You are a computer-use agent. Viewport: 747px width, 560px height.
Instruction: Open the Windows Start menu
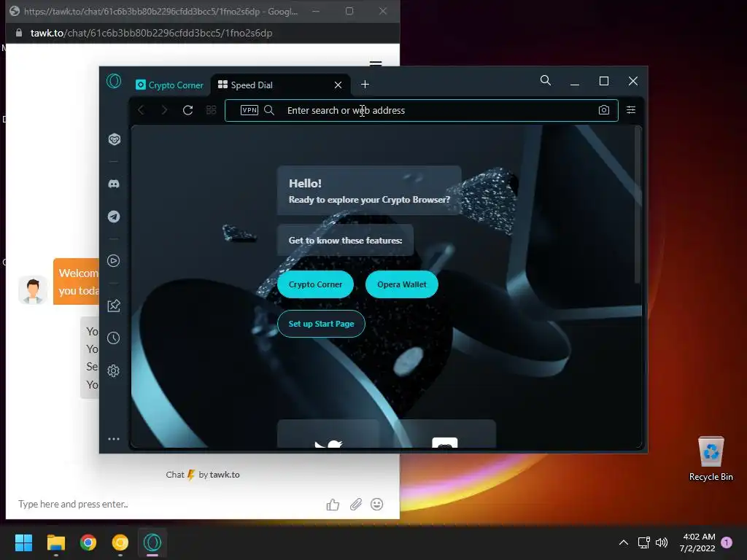click(x=23, y=542)
